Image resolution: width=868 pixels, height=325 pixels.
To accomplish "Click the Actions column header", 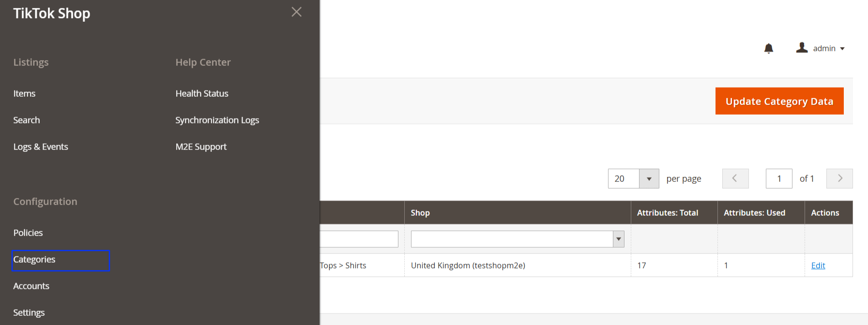I will point(829,212).
